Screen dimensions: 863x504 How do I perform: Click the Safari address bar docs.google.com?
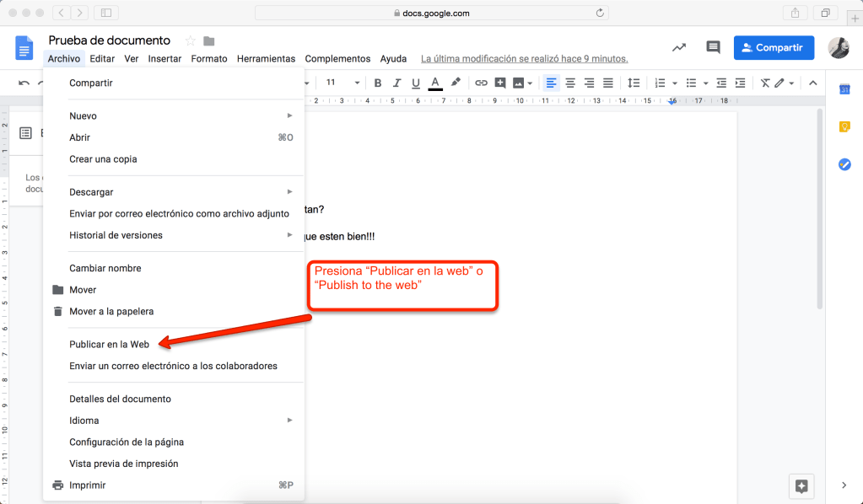point(431,13)
